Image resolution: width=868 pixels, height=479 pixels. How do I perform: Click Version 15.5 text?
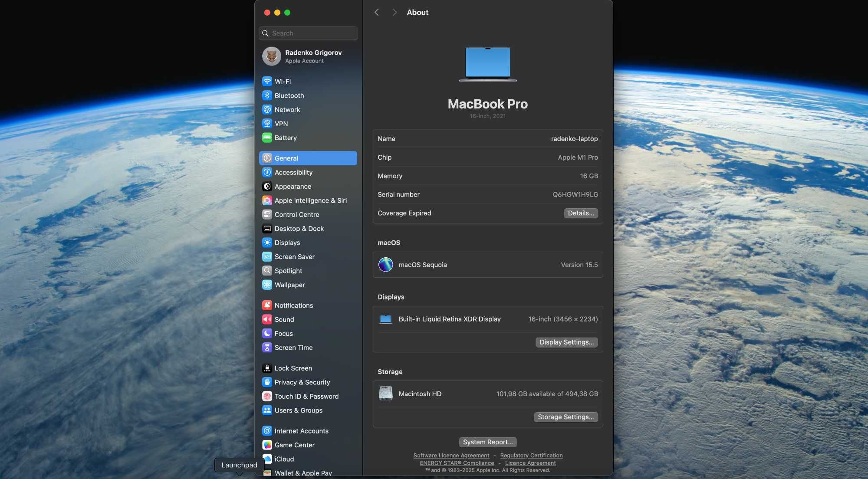pyautogui.click(x=579, y=265)
